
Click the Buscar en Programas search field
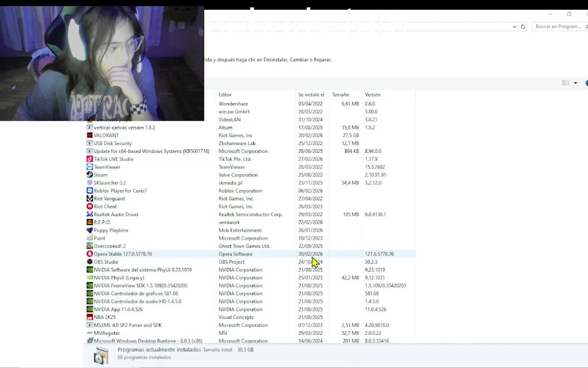[560, 27]
